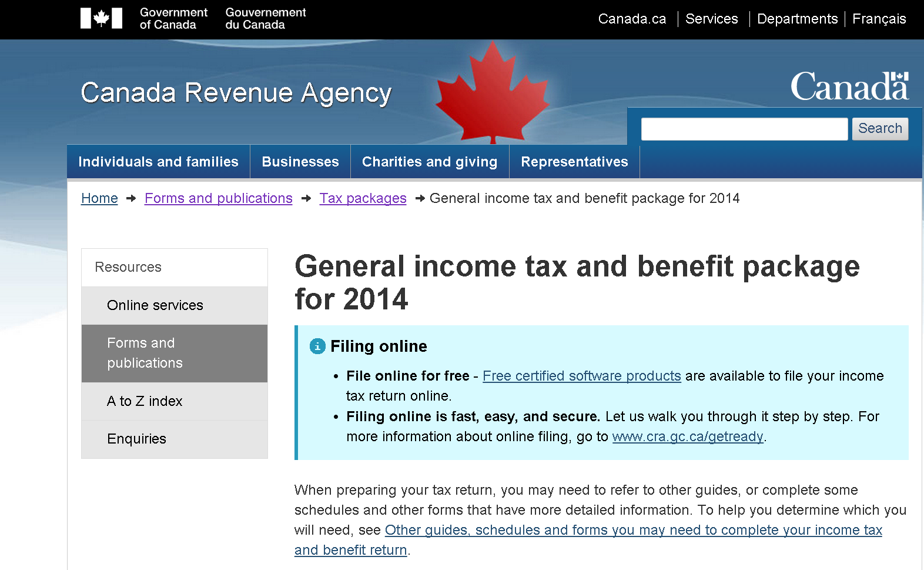Open Free certified software products link
924x570 pixels.
pos(582,376)
